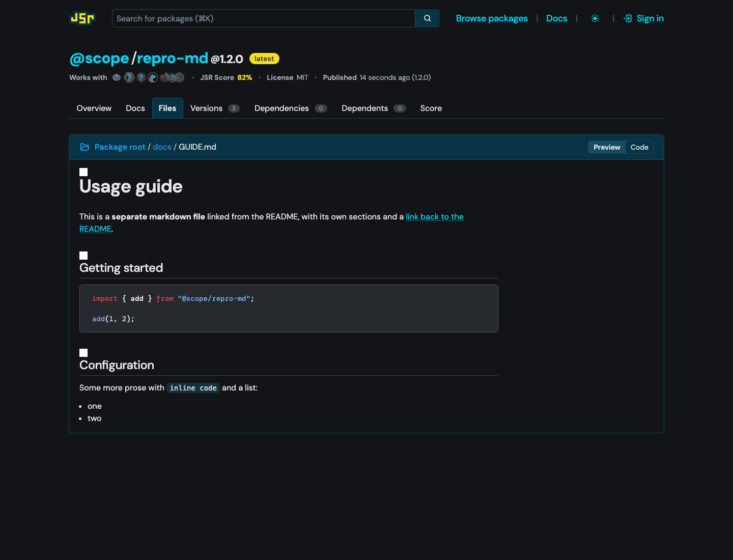Click the JSR logo
The height and width of the screenshot is (560, 733).
pos(82,18)
